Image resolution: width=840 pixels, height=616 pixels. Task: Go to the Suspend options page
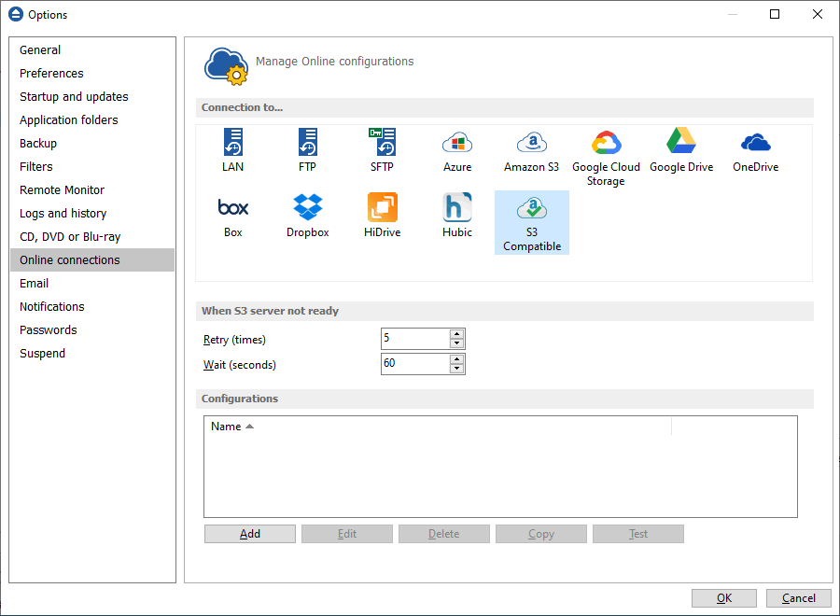[92, 354]
